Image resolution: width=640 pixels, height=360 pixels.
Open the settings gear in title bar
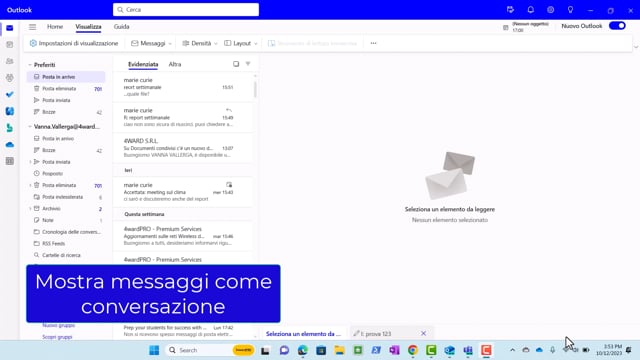click(x=551, y=10)
